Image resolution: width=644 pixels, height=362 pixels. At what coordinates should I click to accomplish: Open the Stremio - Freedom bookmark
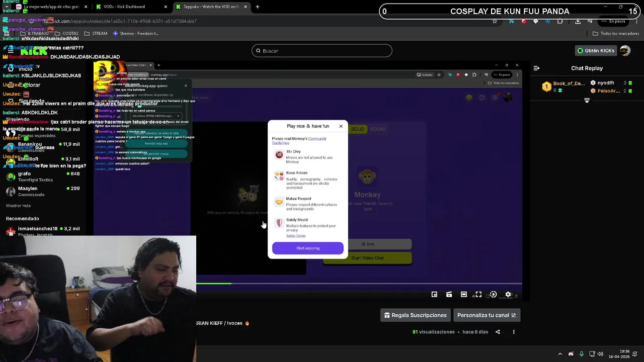click(x=136, y=34)
